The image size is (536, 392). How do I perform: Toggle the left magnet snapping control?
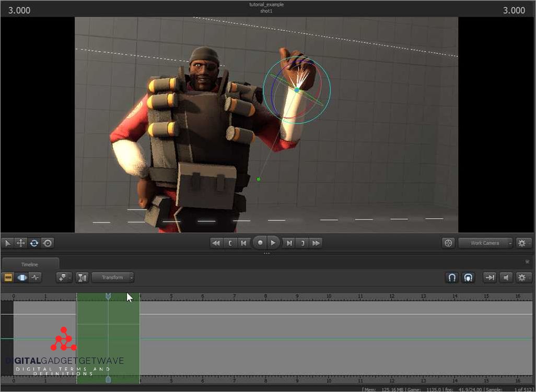[x=452, y=277]
